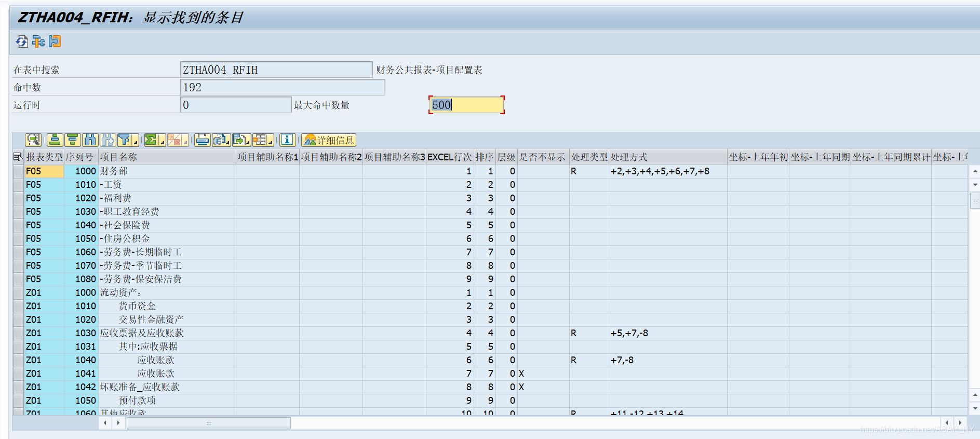The height and width of the screenshot is (439, 980).
Task: Click the 处理方式 column header
Action: coord(668,157)
